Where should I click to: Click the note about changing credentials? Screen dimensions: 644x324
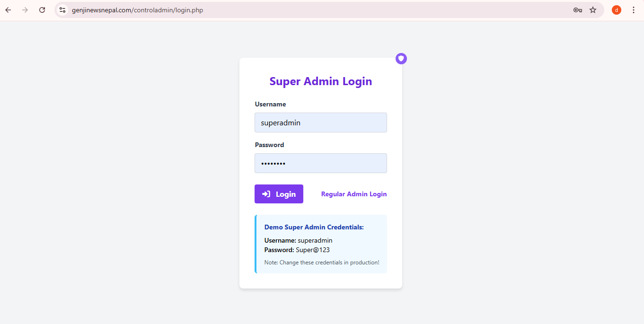(x=322, y=263)
